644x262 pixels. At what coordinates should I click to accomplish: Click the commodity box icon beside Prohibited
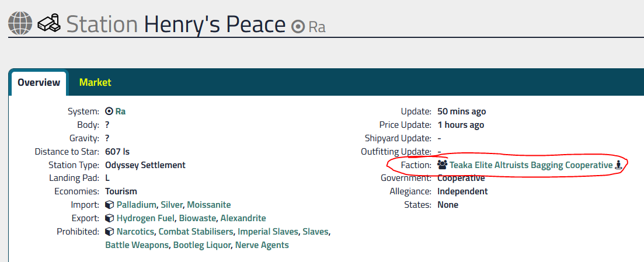coord(109,232)
